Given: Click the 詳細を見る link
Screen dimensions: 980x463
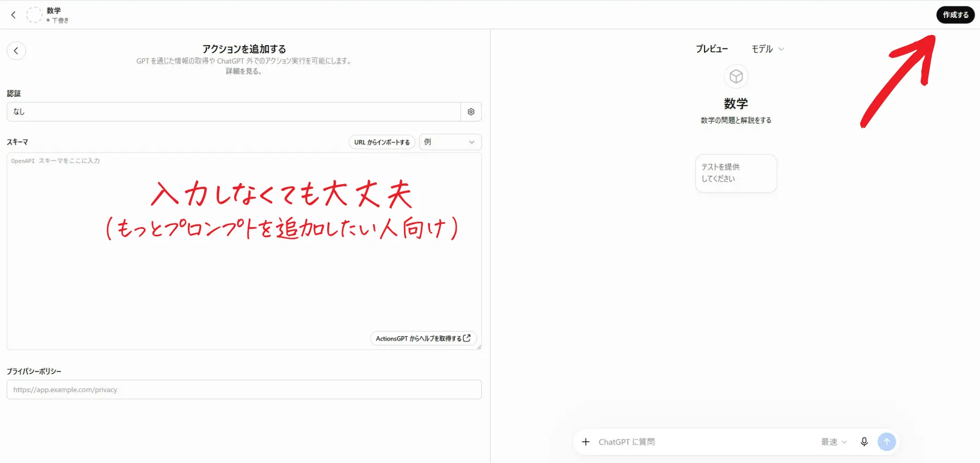Looking at the screenshot, I should click(244, 71).
